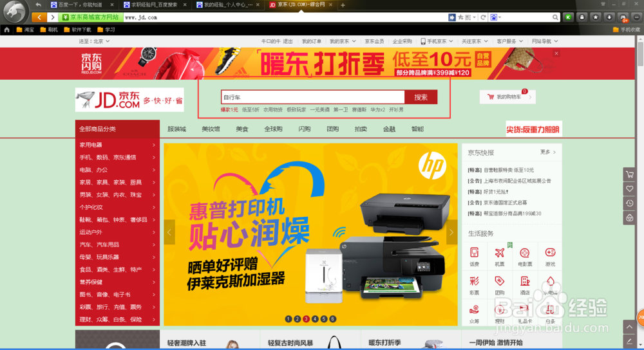Go to carousel slide 6 dot
The width and height of the screenshot is (644, 350).
click(333, 319)
